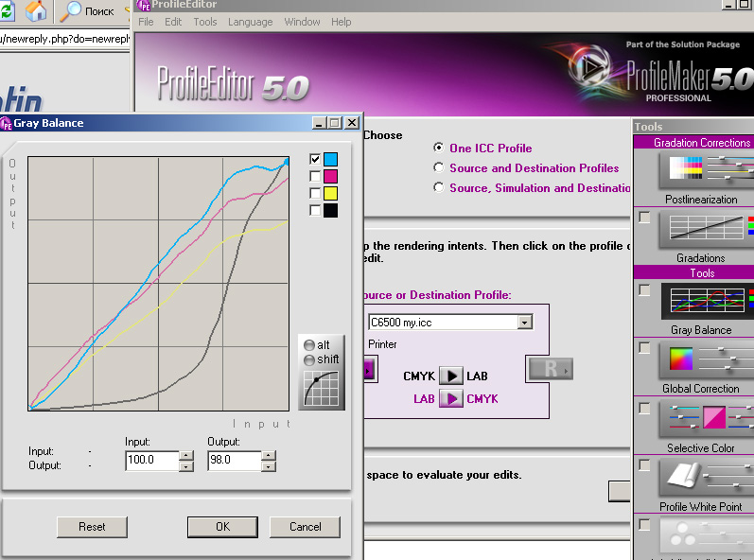The image size is (754, 560).
Task: Click the Output value field showing 98.0
Action: coord(236,461)
